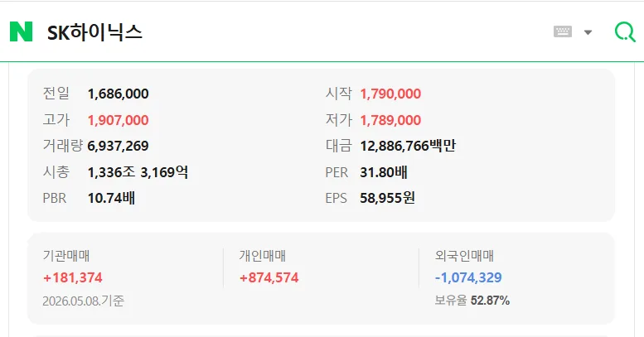Click the 대금 label

click(339, 146)
